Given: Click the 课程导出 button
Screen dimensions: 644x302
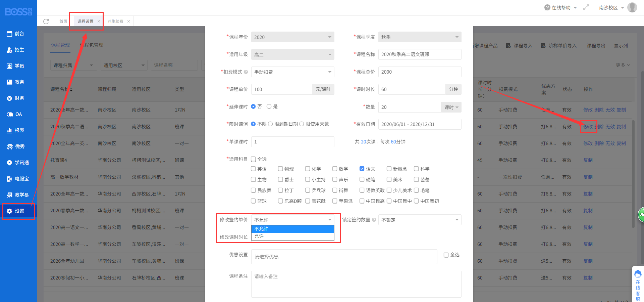Looking at the screenshot, I should point(596,46).
